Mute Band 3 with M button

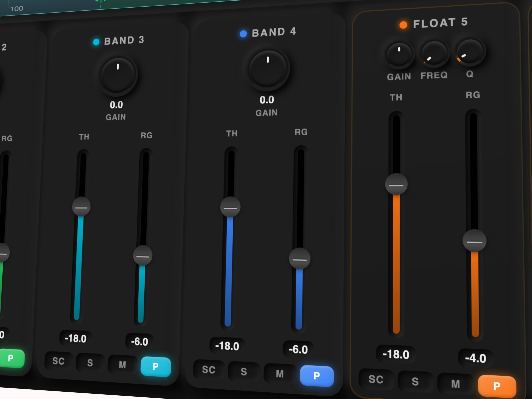tap(122, 364)
